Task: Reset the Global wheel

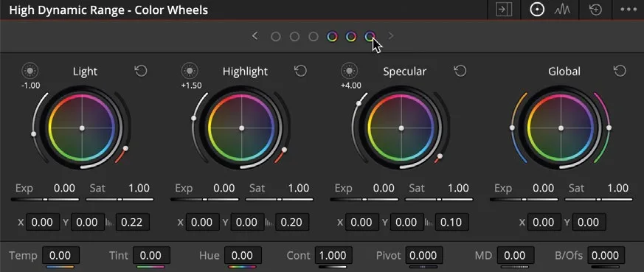Action: point(620,72)
